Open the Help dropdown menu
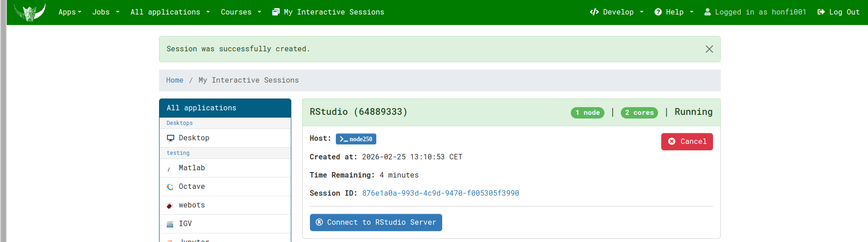The width and height of the screenshot is (868, 242). (674, 12)
